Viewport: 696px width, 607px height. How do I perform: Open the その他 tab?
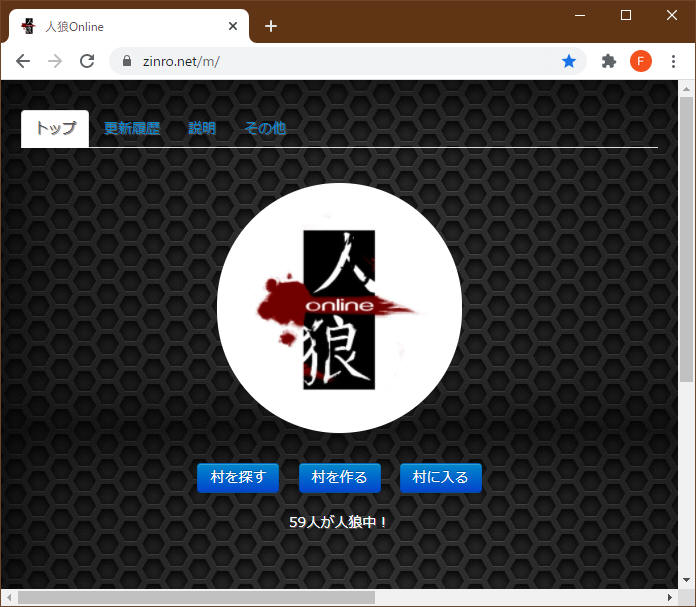pos(265,128)
